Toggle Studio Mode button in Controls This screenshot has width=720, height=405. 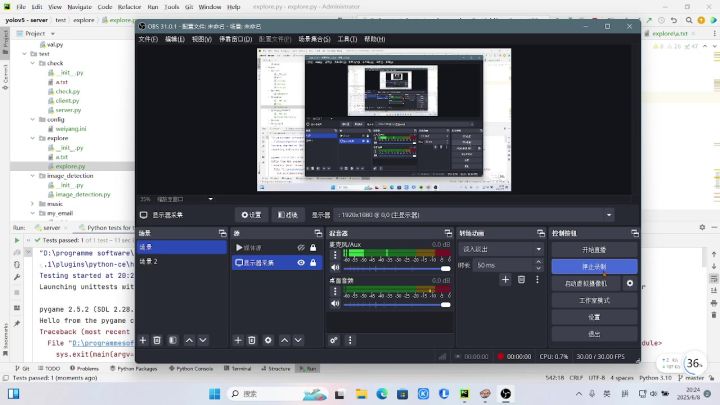point(594,300)
